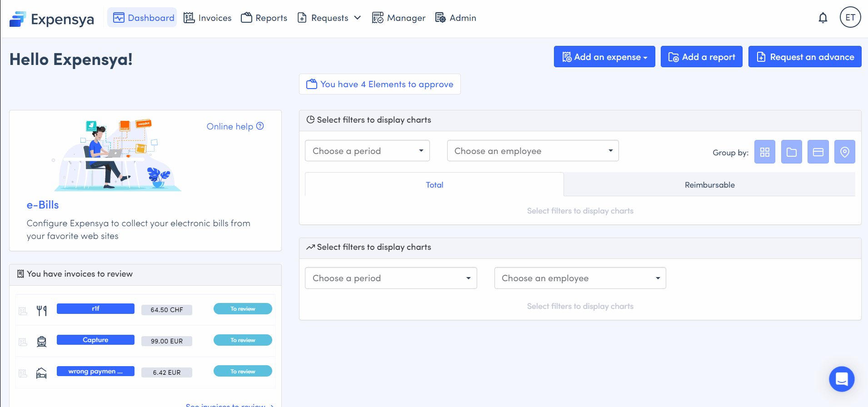Viewport: 868px width, 407px height.
Task: Click To review on 64.50 CHF invoice
Action: pyautogui.click(x=243, y=309)
